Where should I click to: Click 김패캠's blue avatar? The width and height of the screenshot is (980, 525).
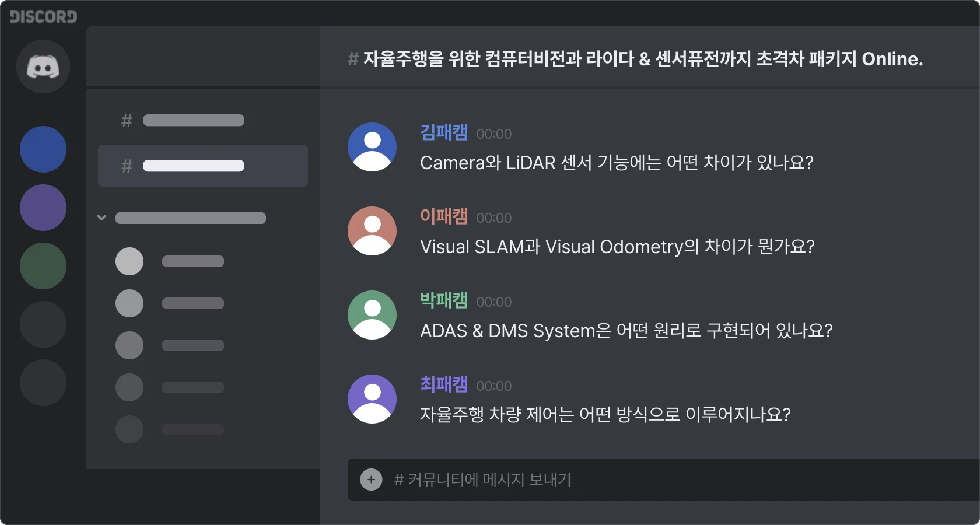point(372,147)
